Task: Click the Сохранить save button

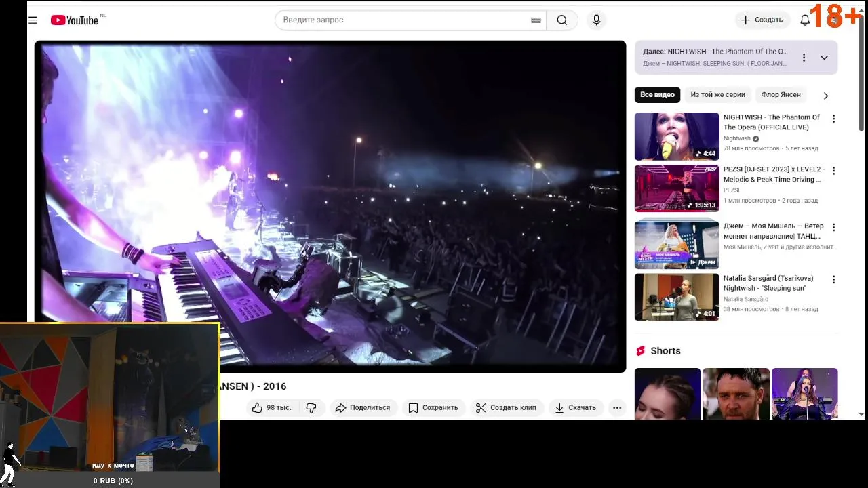Action: point(433,407)
